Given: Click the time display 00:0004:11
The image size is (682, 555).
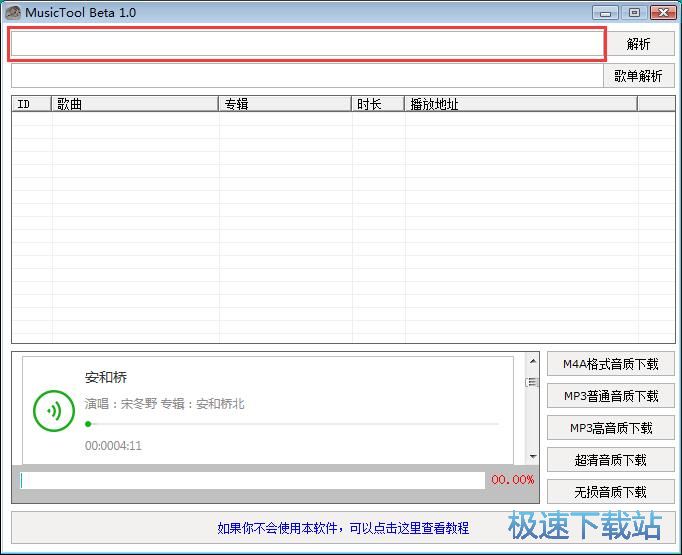Looking at the screenshot, I should pyautogui.click(x=113, y=445).
